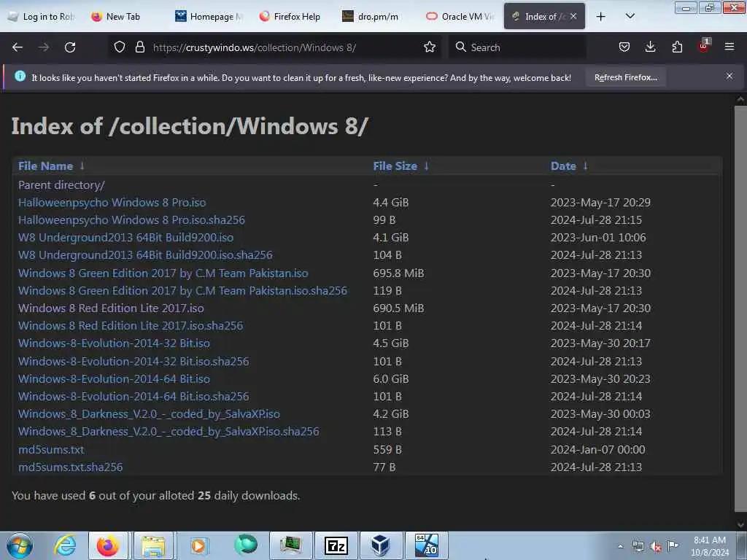The image size is (747, 560).
Task: Download Windows_8_Darkness_V.2.0 SalvaXP.iso
Action: pyautogui.click(x=149, y=414)
